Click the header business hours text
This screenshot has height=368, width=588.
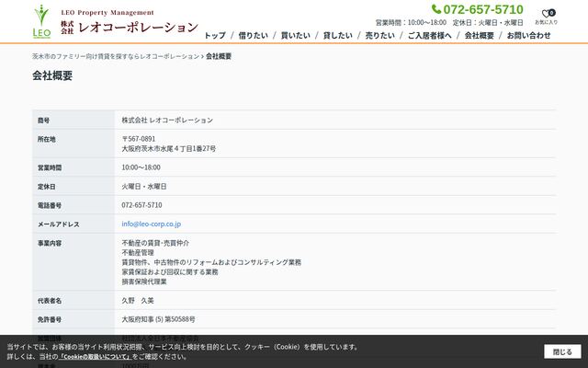coord(411,22)
